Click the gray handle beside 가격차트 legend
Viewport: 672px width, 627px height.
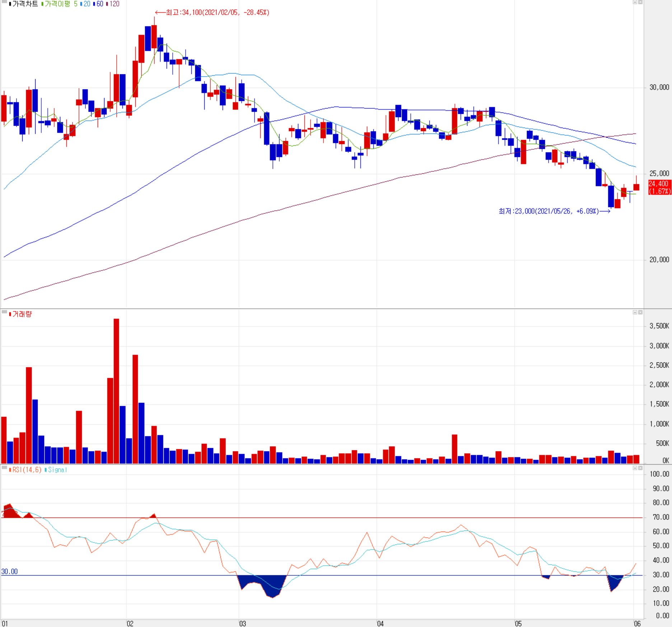tap(4, 2)
